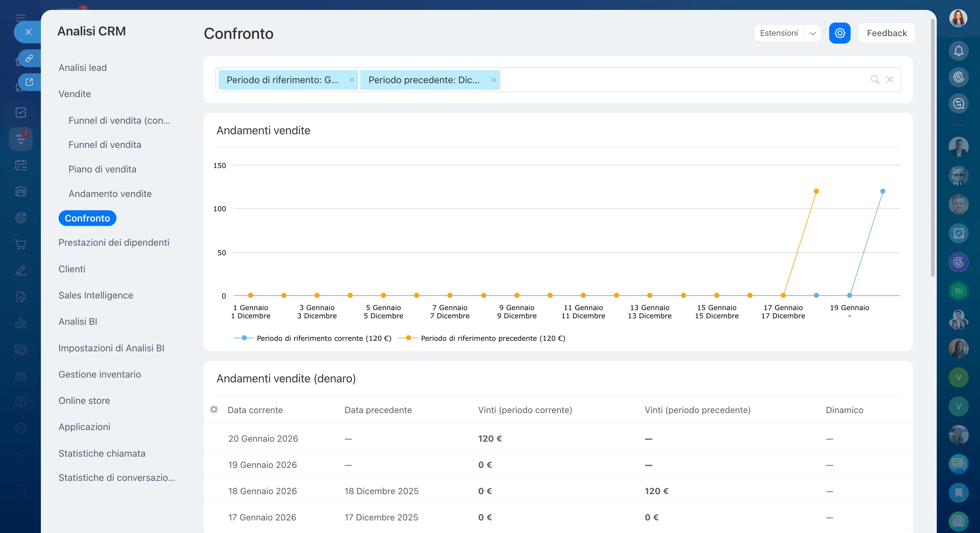Toggle the previous period legend series
The image size is (980, 533).
pyautogui.click(x=492, y=338)
